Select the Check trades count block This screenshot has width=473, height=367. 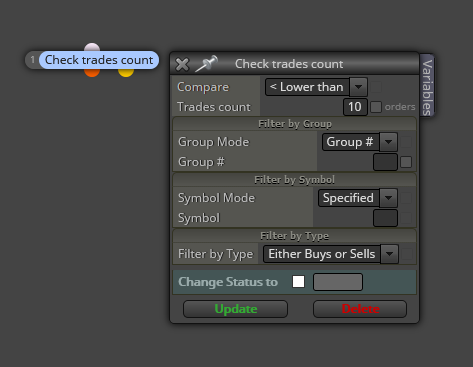point(99,60)
